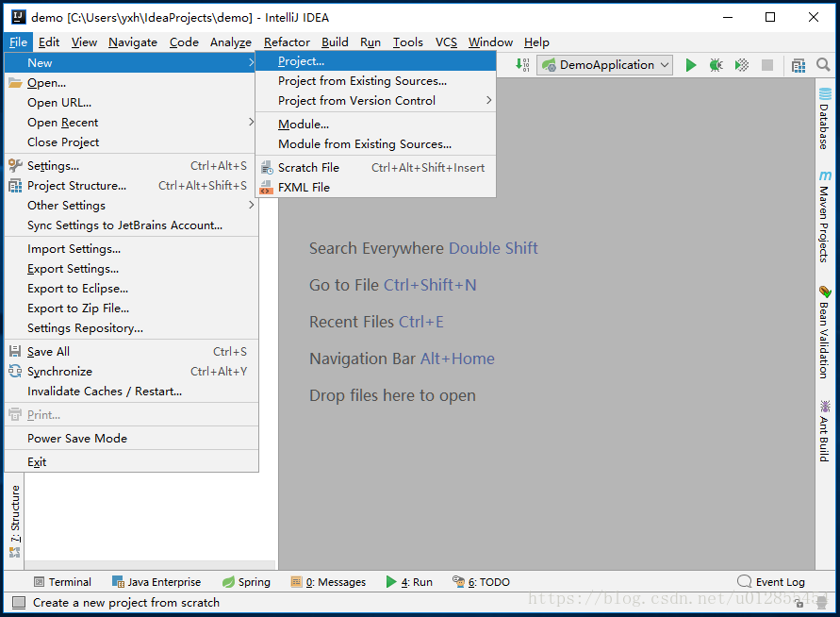
Task: Open the Refactor menu
Action: tap(287, 42)
